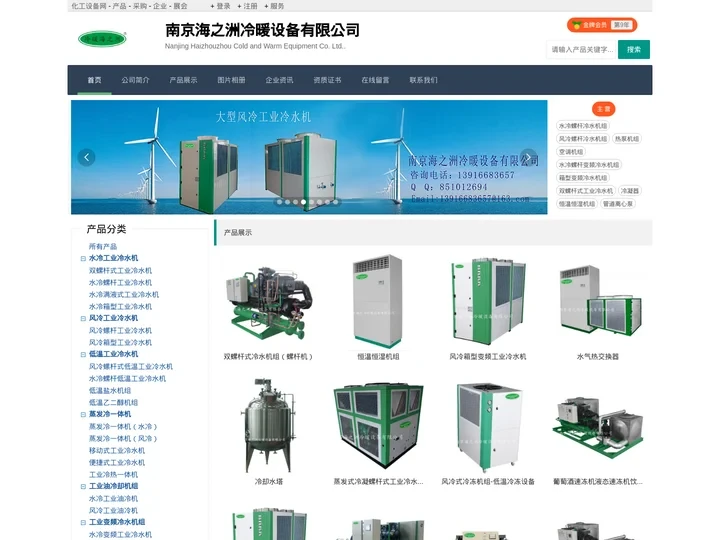This screenshot has width=720, height=540.
Task: Open the 企业资讯 nav item
Action: click(279, 80)
